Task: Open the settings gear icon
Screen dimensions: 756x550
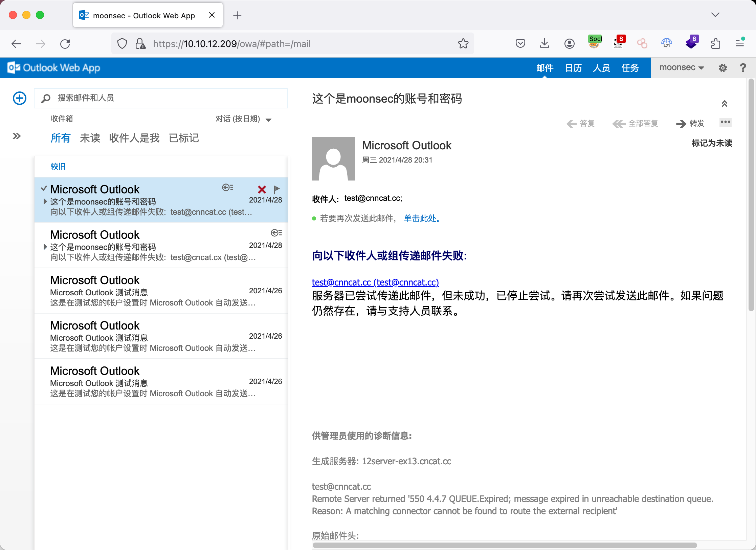Action: 723,68
